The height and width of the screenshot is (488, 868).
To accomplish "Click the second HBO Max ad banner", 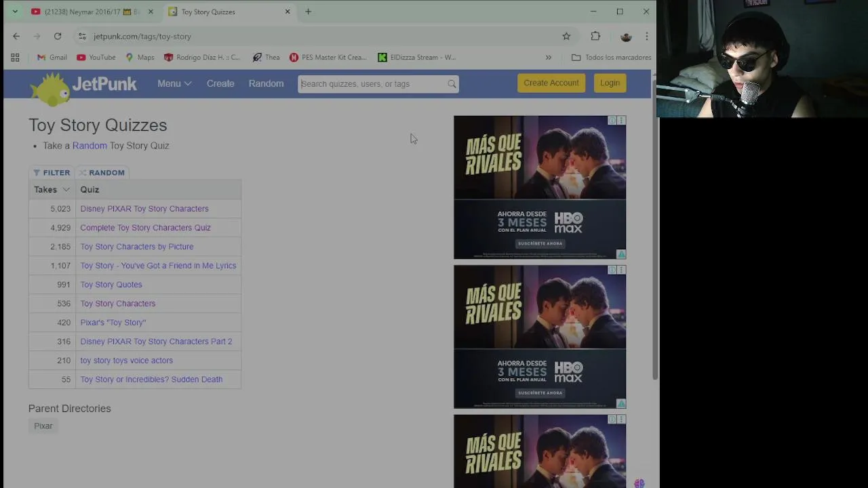I will (540, 337).
